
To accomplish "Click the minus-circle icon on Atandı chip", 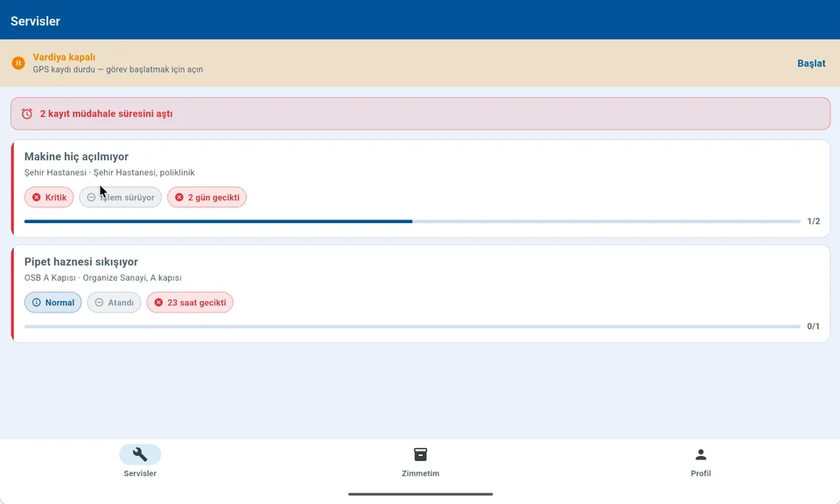I will [99, 303].
